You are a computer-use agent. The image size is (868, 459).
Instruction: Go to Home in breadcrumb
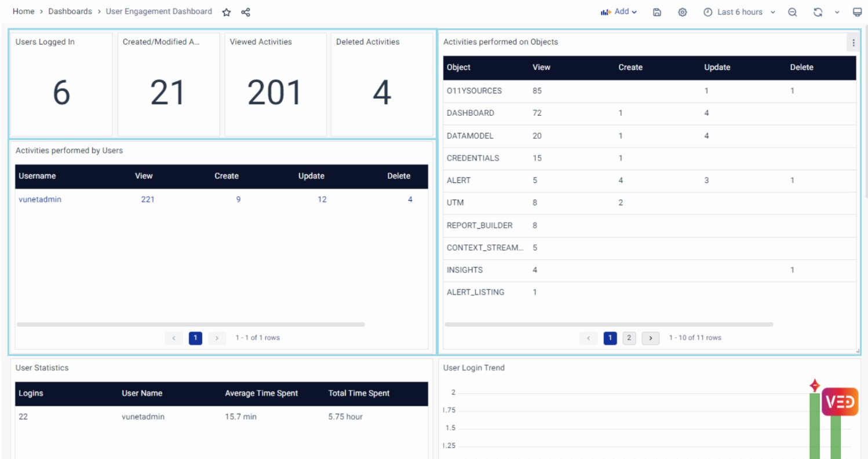[x=23, y=12]
